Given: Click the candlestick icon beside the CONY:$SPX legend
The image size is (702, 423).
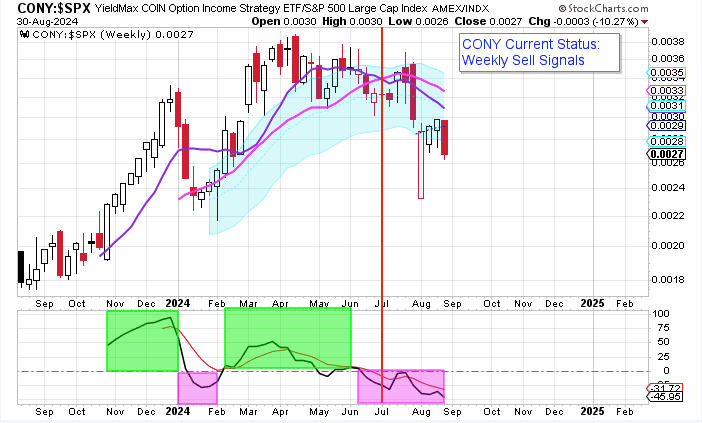Looking at the screenshot, I should coord(24,35).
